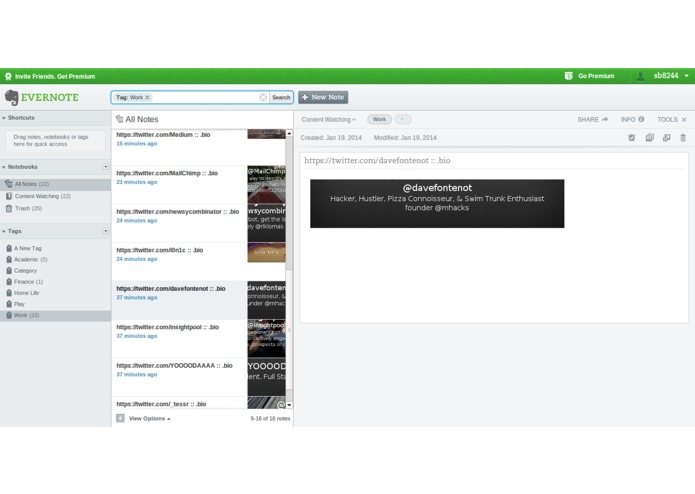The width and height of the screenshot is (695, 494).
Task: Open Tags section options dropdown
Action: 105,231
